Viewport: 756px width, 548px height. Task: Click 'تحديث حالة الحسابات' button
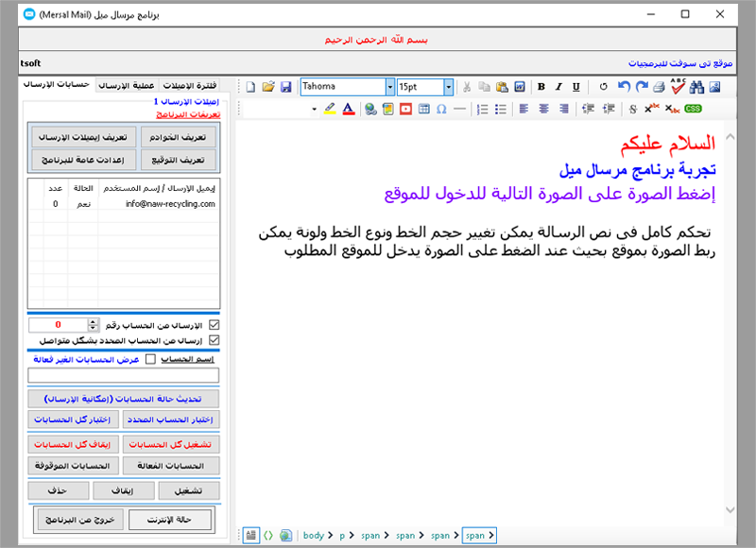tap(124, 399)
